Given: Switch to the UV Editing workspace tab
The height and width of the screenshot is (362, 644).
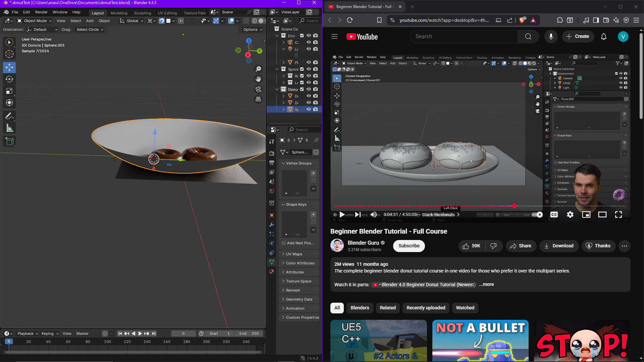Looking at the screenshot, I should pos(167,13).
